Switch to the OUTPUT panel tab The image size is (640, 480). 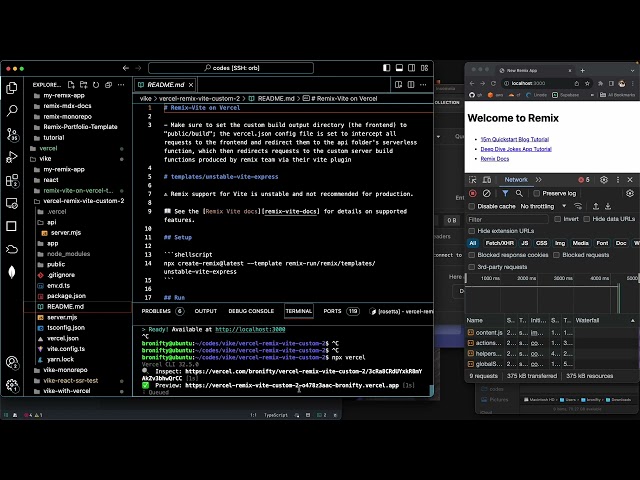coord(206,311)
